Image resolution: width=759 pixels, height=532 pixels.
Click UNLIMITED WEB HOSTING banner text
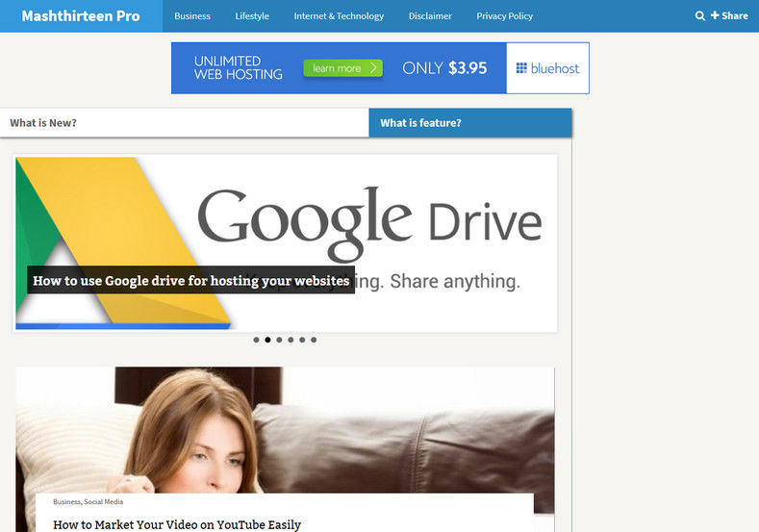(x=239, y=67)
